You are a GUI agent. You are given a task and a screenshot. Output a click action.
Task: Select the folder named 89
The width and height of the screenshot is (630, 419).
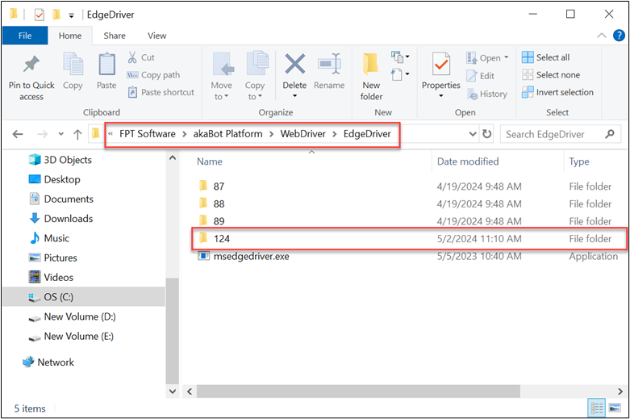409,221
